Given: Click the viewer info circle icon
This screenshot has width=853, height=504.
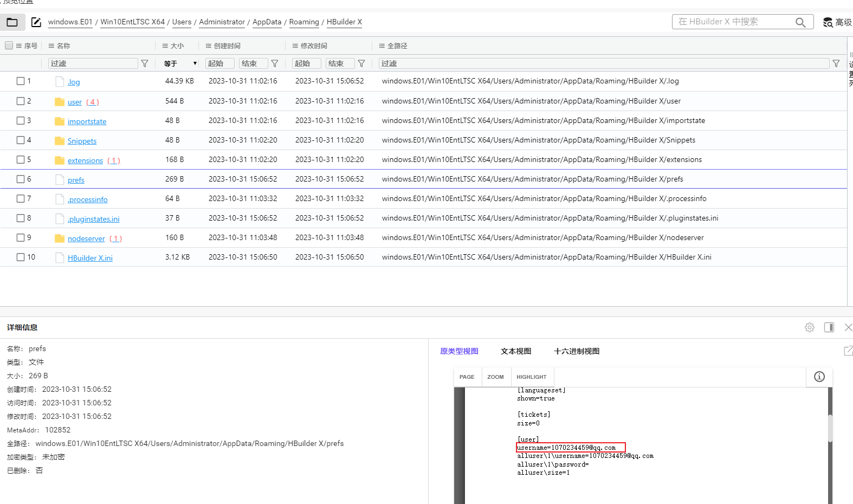Looking at the screenshot, I should tap(819, 377).
